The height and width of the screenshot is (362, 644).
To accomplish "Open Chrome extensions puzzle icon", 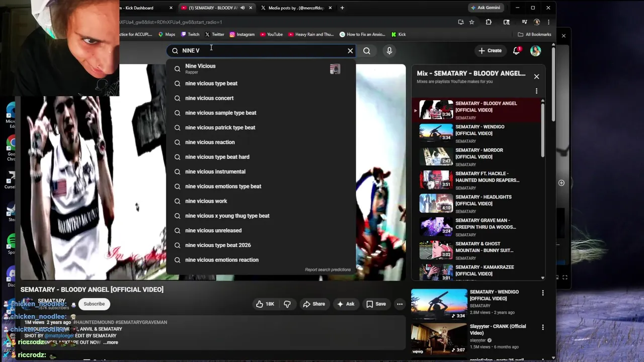I will tap(489, 22).
